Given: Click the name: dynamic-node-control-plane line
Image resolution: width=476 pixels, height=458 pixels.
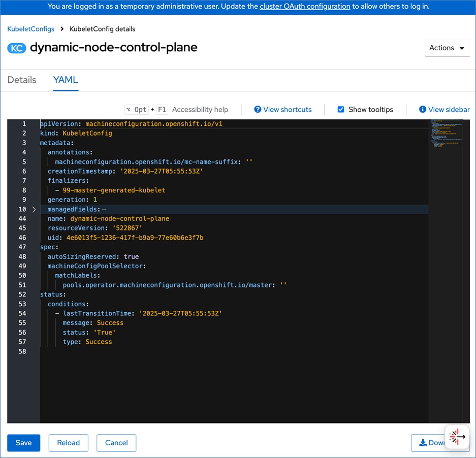Looking at the screenshot, I should (108, 218).
